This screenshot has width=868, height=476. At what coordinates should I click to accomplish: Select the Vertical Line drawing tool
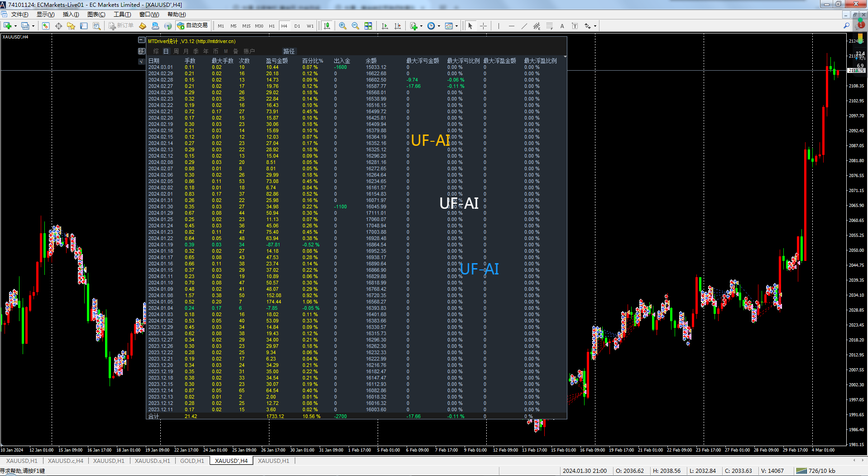[499, 26]
